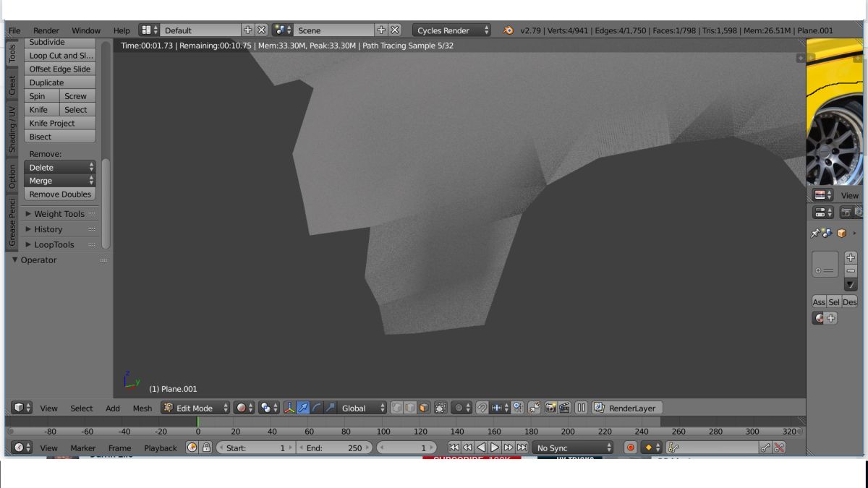
Task: Open the Render menu
Action: pyautogui.click(x=46, y=30)
